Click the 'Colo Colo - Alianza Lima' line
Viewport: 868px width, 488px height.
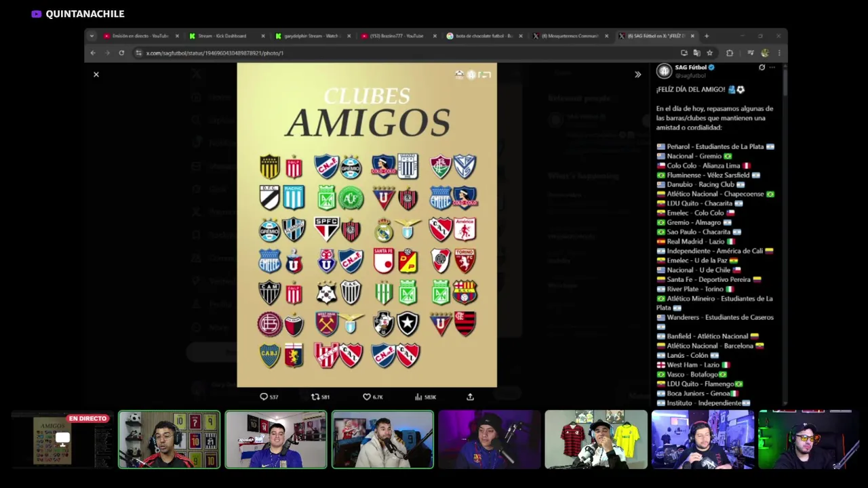coord(703,165)
